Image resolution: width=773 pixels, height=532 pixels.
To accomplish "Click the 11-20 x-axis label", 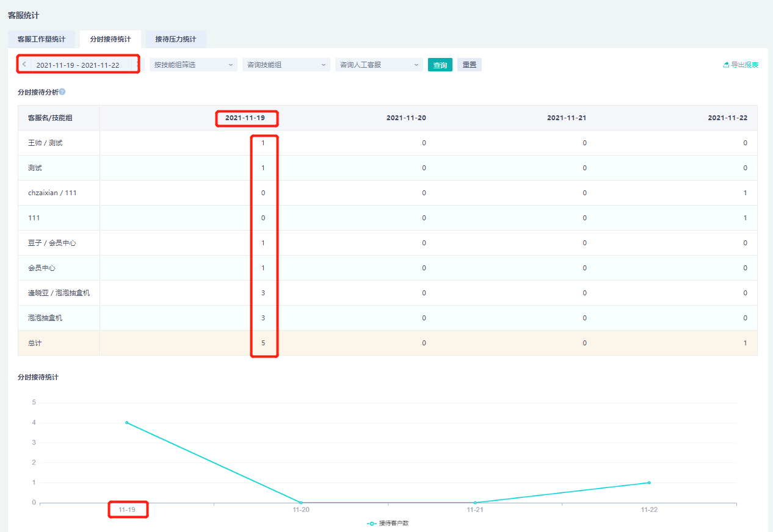I will coord(301,509).
